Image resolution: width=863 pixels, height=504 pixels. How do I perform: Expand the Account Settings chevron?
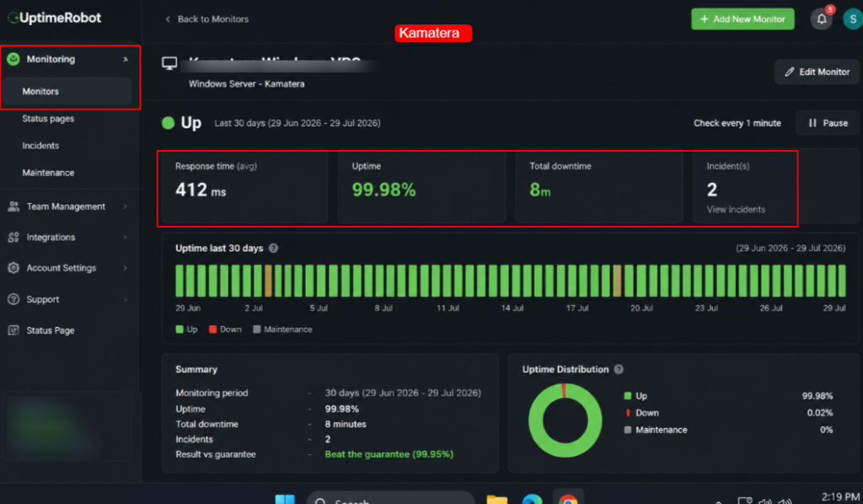(126, 268)
